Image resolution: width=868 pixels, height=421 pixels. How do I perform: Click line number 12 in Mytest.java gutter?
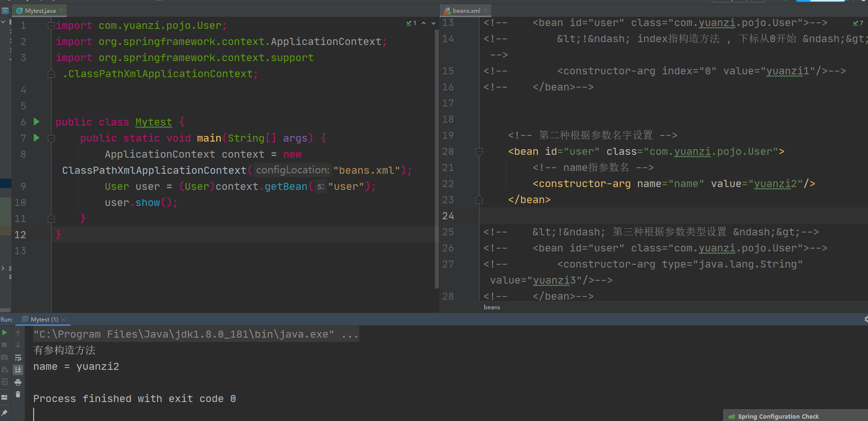point(20,235)
